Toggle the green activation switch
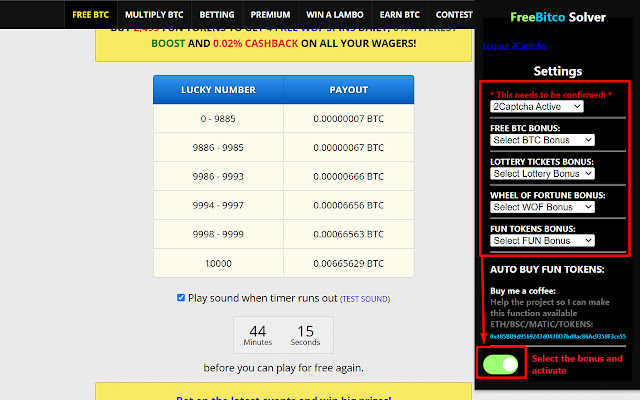Screen dimensions: 640x400 [x=500, y=364]
